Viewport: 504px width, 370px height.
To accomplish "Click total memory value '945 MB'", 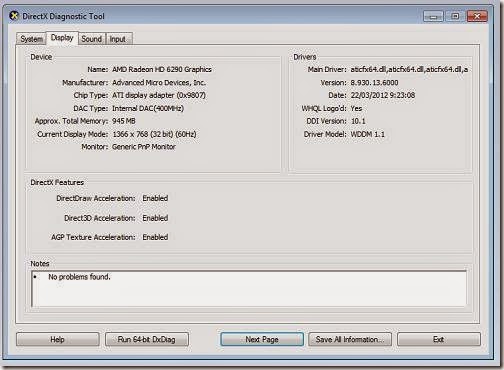I will pos(124,121).
